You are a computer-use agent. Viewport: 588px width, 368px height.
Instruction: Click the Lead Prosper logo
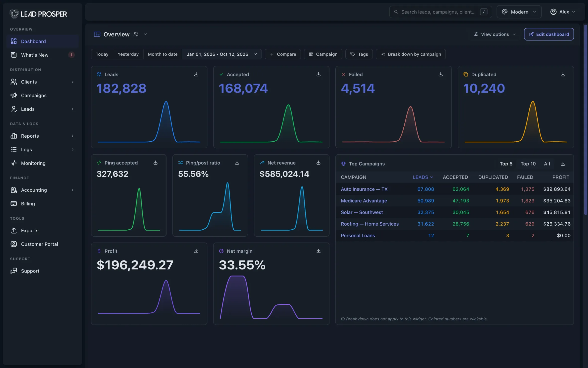(x=38, y=14)
